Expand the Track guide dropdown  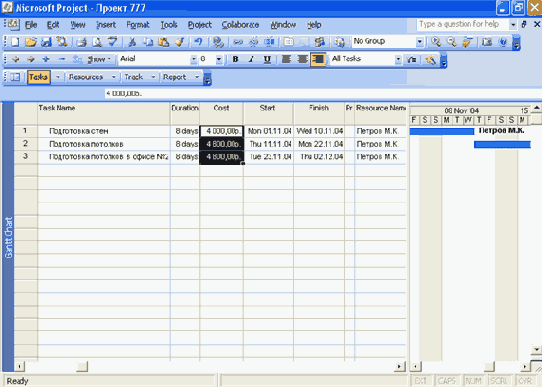click(153, 77)
